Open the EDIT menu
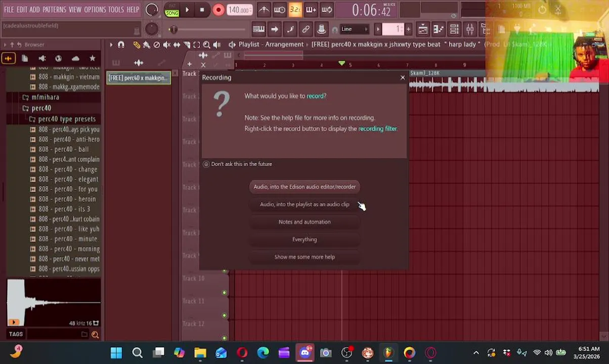This screenshot has height=364, width=609. pos(22,10)
